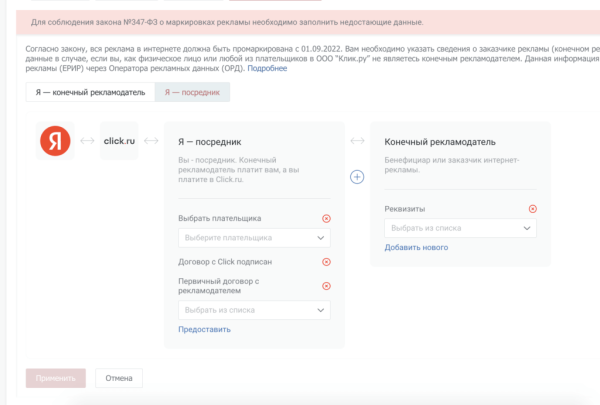This screenshot has height=405, width=600.
Task: Click the Предоставить link
Action: tap(204, 329)
